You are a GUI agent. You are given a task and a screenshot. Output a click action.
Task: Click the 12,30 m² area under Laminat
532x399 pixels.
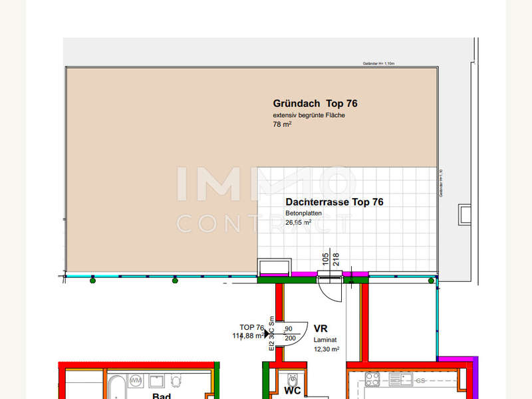[326, 349]
